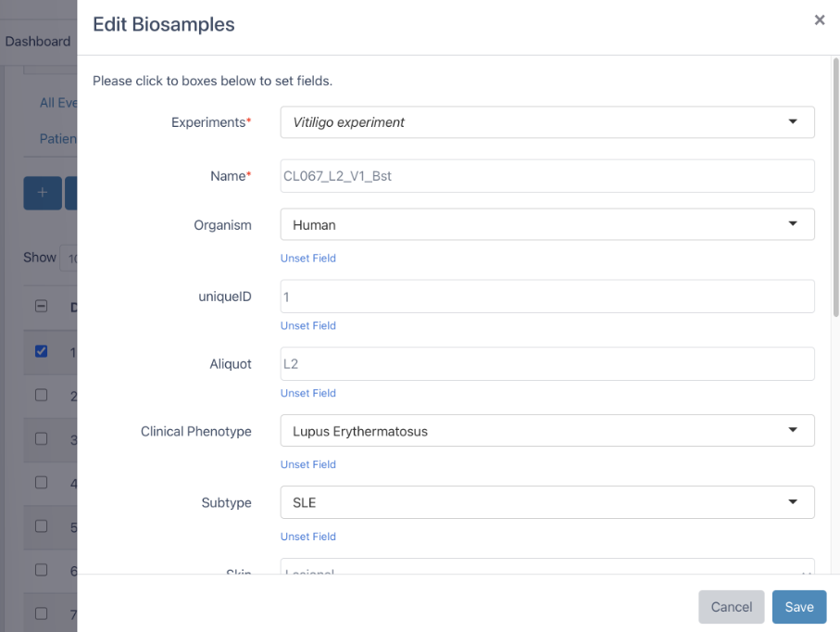The height and width of the screenshot is (632, 840).
Task: Close the Edit Biosamples dialog
Action: (x=819, y=19)
